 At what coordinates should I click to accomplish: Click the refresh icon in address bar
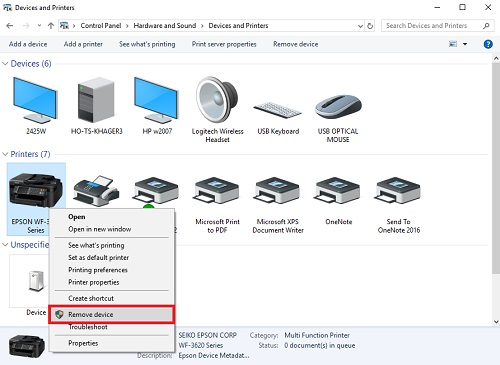(370, 26)
